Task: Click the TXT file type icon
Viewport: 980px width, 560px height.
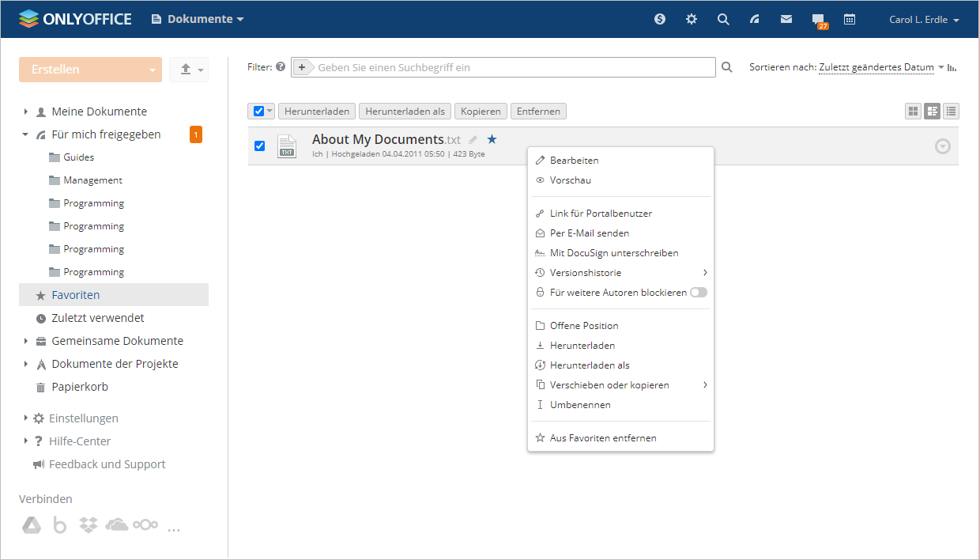Action: [x=287, y=146]
